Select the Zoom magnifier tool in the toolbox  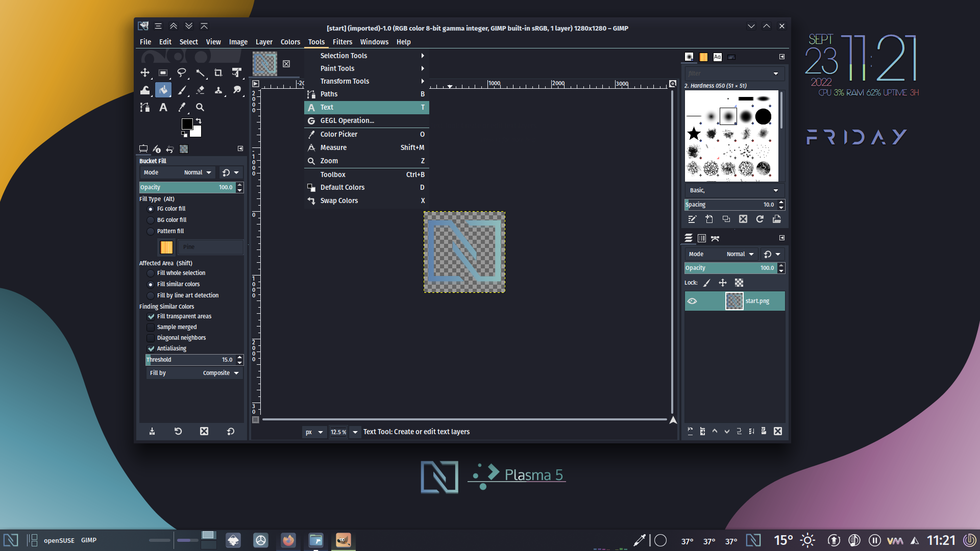[200, 107]
